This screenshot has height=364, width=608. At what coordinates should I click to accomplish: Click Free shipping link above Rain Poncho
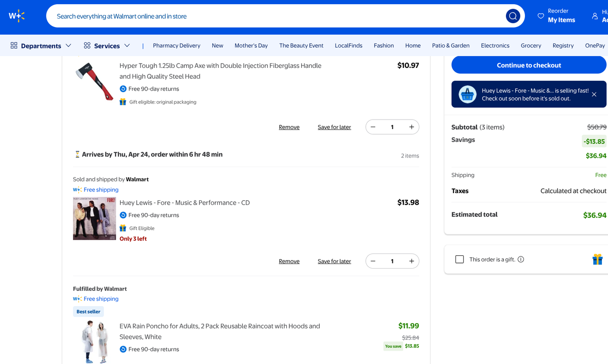(101, 299)
